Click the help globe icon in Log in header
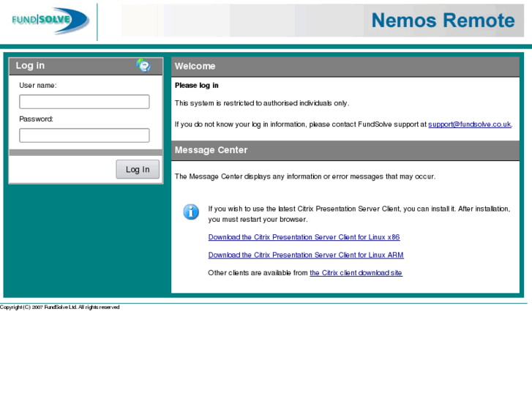This screenshot has height=399, width=532. pyautogui.click(x=143, y=65)
